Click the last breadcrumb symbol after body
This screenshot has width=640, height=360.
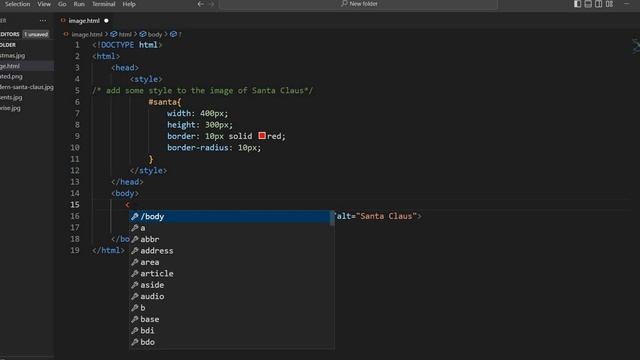[x=176, y=34]
